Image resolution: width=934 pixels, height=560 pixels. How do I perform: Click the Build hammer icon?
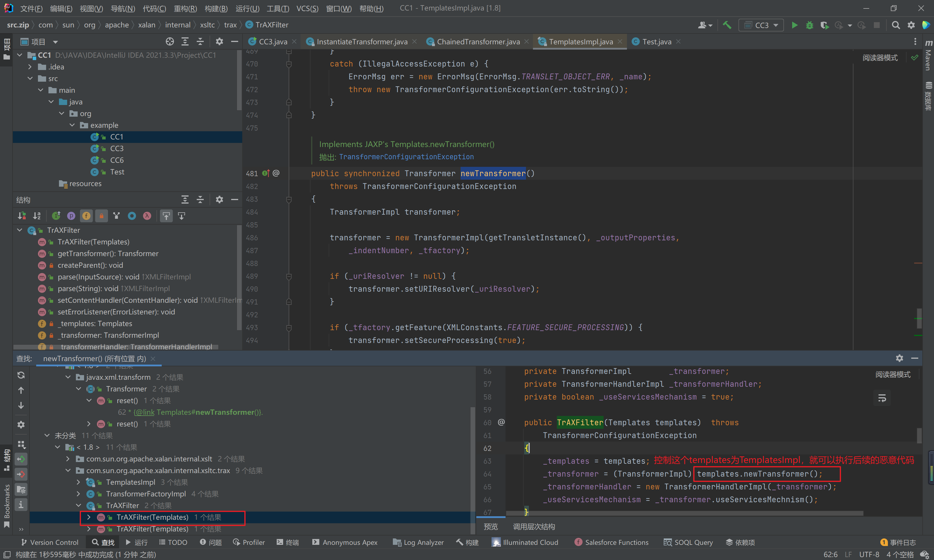(727, 25)
